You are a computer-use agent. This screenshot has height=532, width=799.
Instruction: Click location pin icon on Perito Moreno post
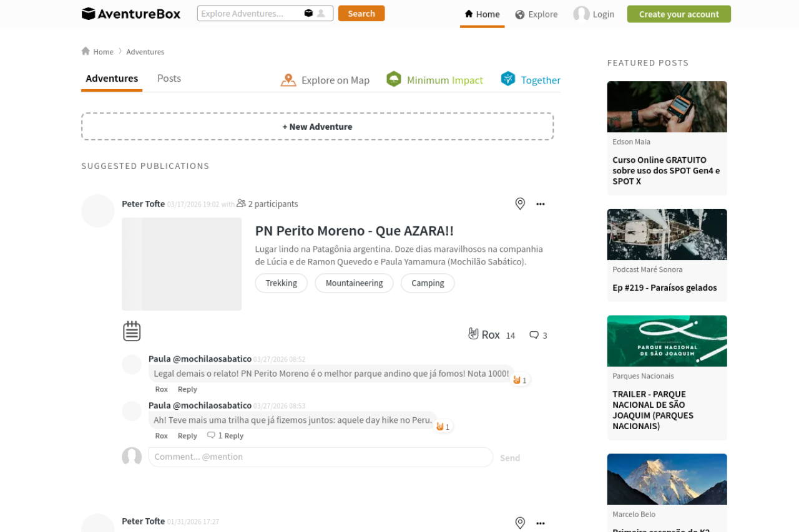520,204
